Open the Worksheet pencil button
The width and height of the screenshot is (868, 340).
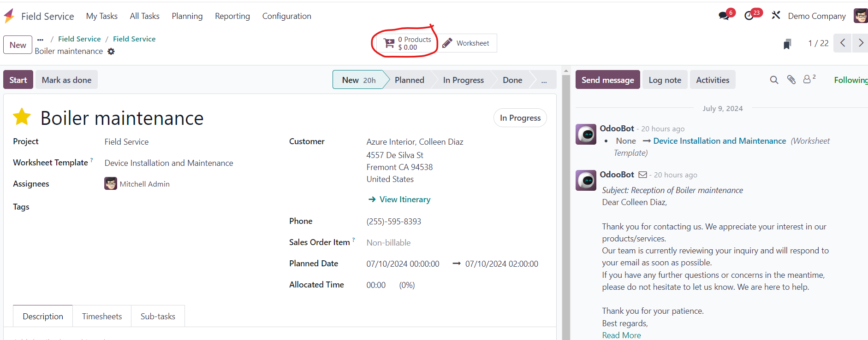(467, 43)
